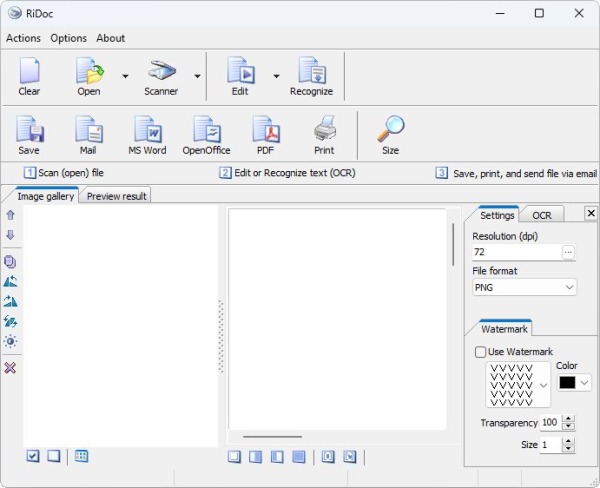Expand the Scanner button dropdown arrow
The height and width of the screenshot is (488, 600).
point(197,76)
